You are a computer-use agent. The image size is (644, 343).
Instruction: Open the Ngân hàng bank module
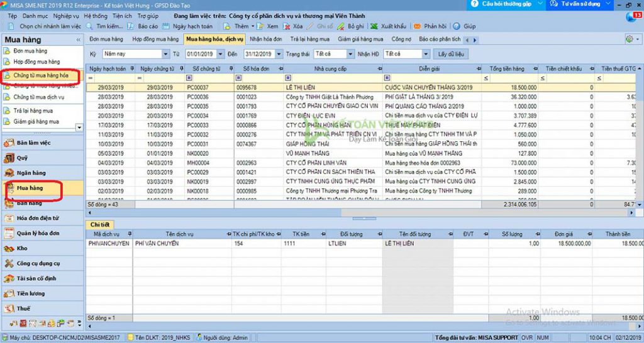pos(30,173)
